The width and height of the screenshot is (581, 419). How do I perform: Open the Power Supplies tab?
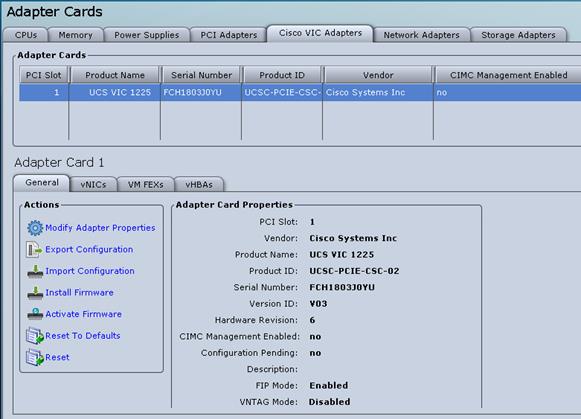147,35
